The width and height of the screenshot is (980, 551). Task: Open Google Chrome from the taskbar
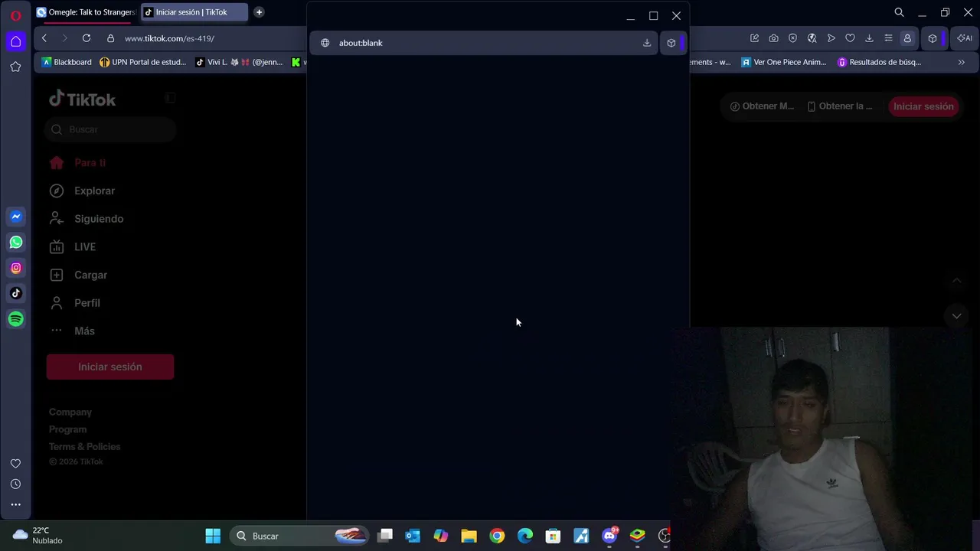click(497, 536)
